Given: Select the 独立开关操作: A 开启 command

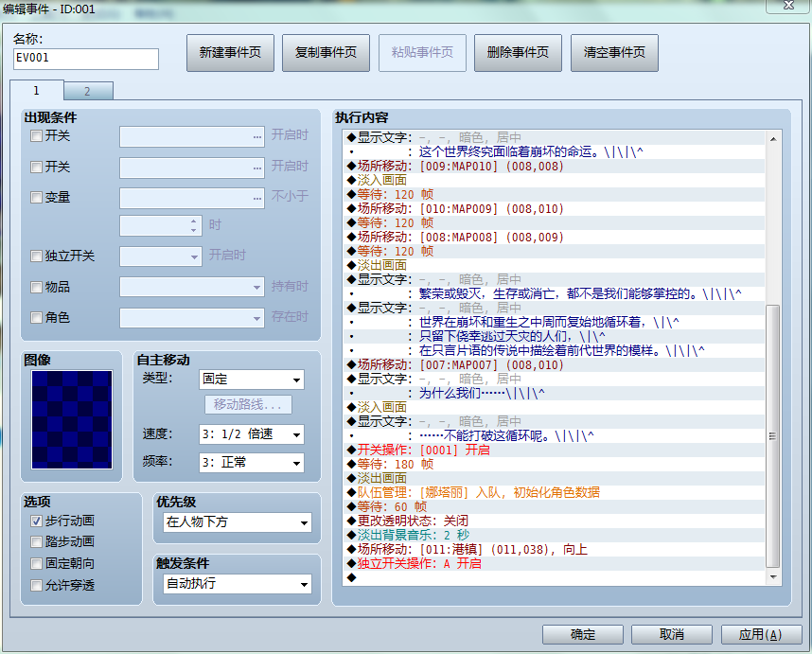Looking at the screenshot, I should point(554,563).
